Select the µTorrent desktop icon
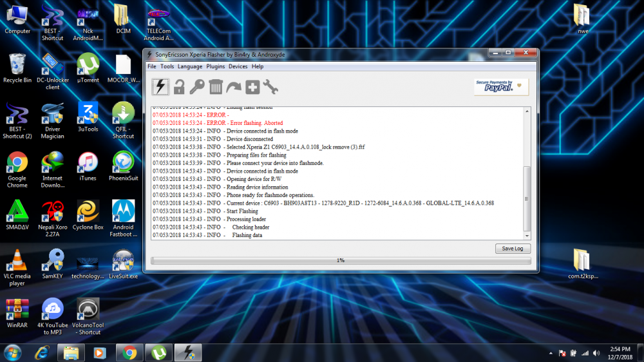Image resolution: width=644 pixels, height=362 pixels. (88, 68)
